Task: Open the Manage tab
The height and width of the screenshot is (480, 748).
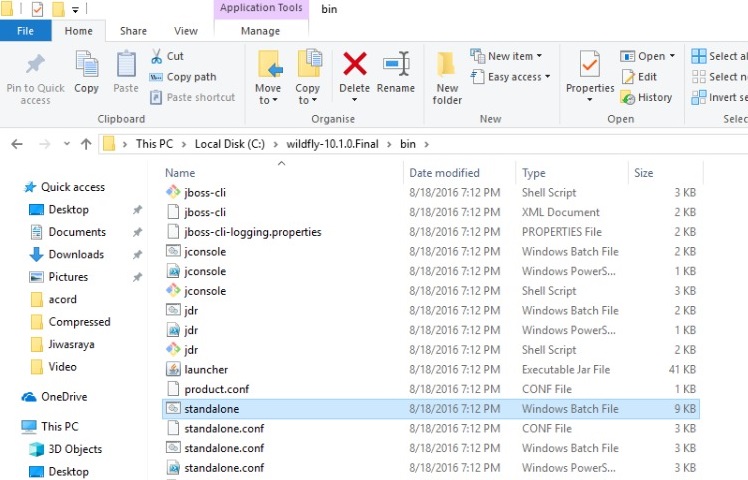Action: point(260,31)
